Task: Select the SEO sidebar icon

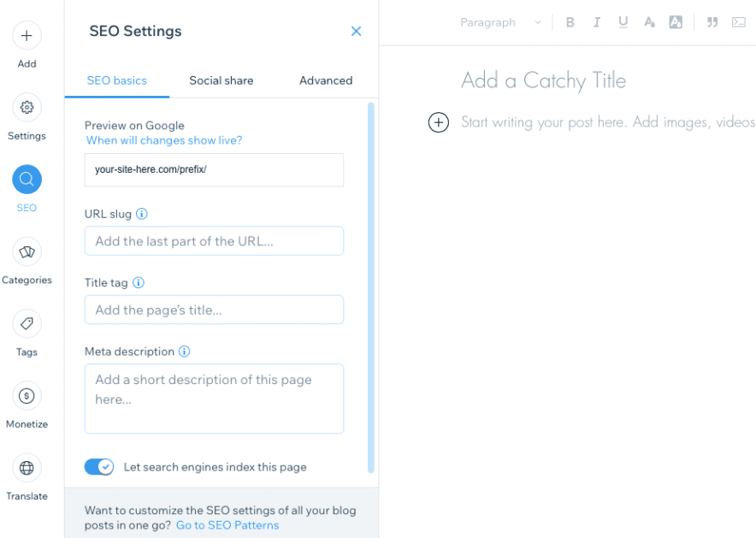Action: pos(27,180)
